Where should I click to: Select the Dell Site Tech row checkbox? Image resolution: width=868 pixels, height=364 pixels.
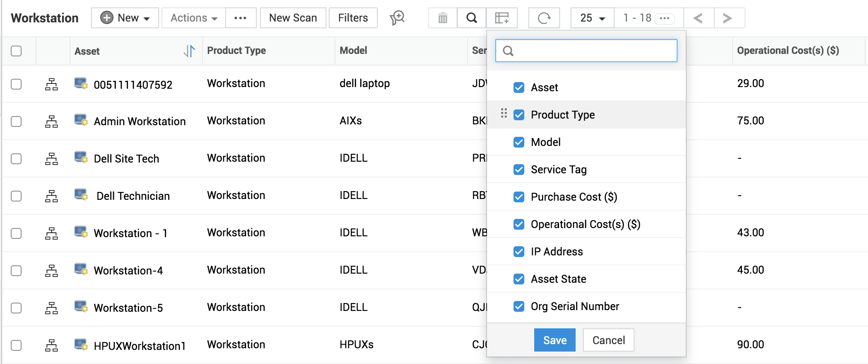pos(16,159)
